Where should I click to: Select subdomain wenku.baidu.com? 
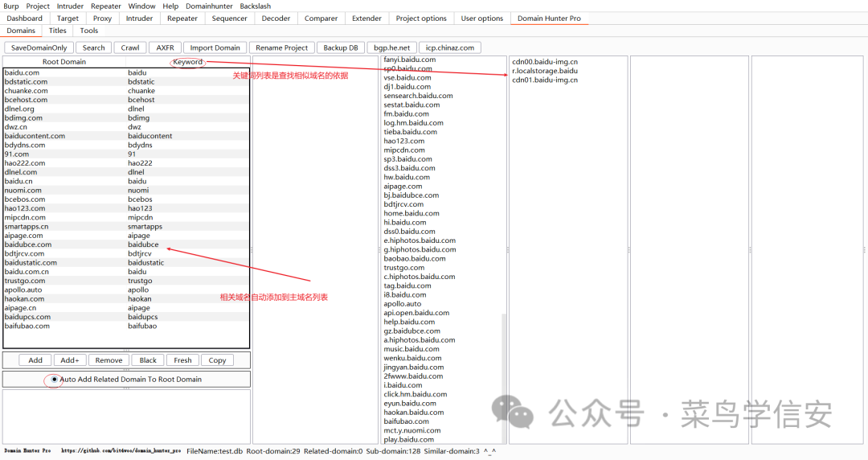pos(412,358)
